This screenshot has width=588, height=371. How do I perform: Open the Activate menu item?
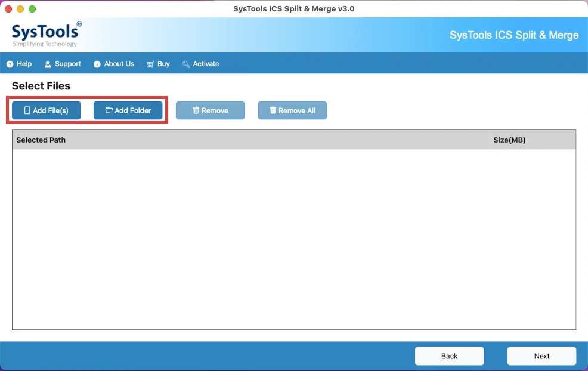pos(200,64)
